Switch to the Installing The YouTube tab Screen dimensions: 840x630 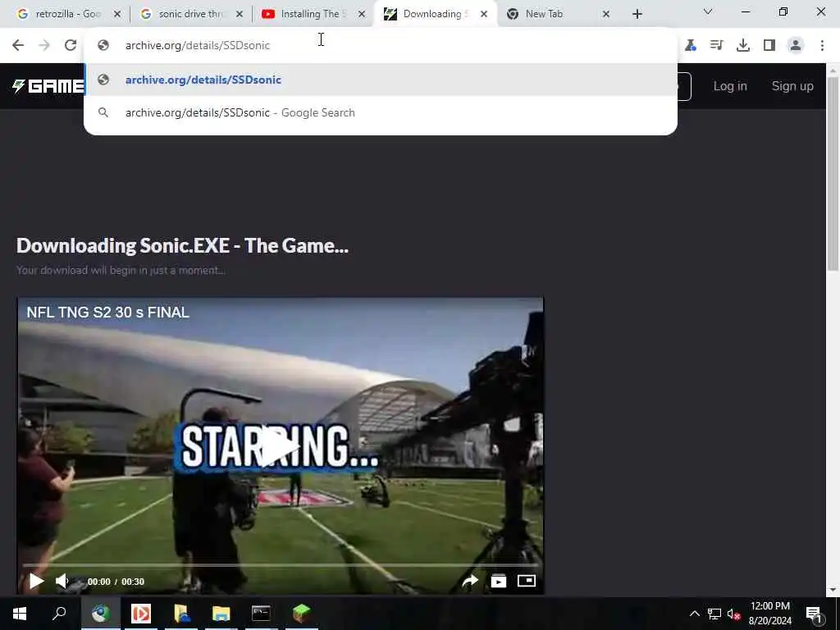[x=313, y=14]
